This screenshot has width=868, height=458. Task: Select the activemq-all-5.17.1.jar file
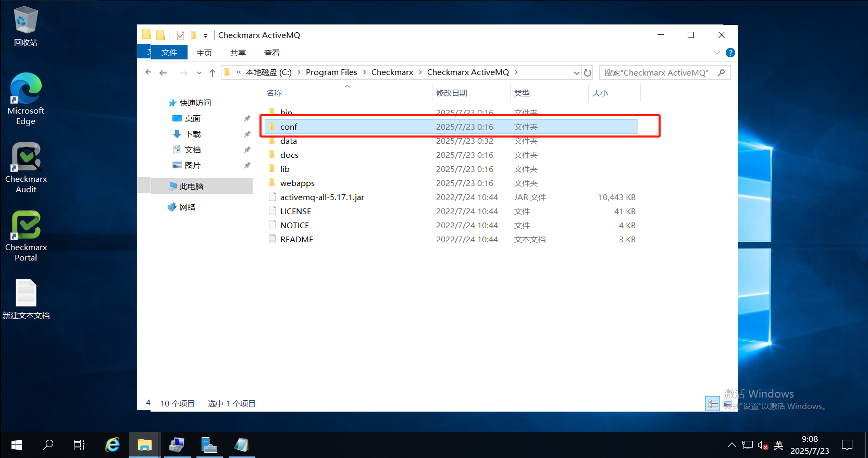452,197
